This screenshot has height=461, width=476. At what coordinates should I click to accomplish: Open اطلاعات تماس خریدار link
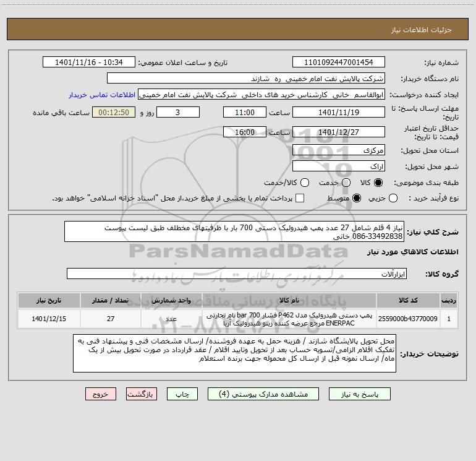(102, 95)
